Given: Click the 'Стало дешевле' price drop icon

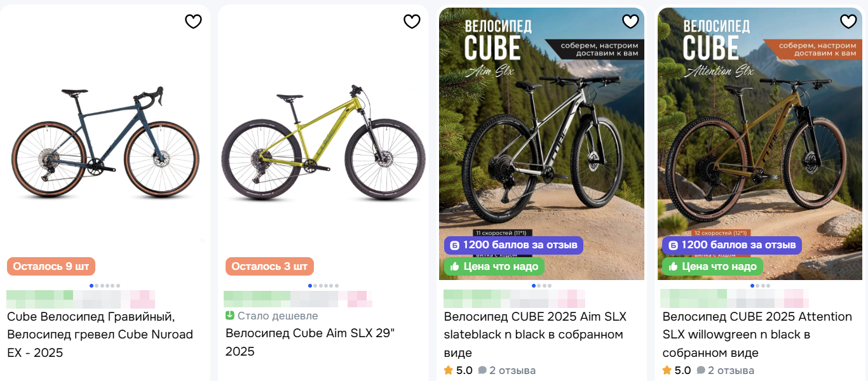Looking at the screenshot, I should pos(230,316).
